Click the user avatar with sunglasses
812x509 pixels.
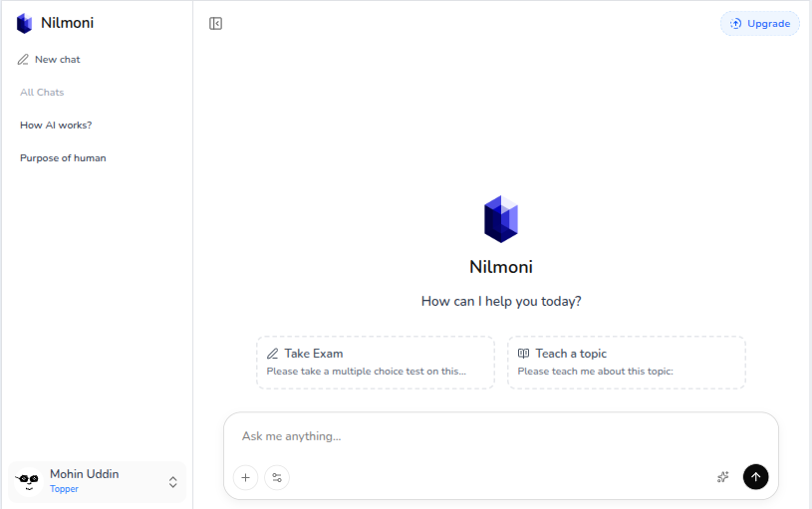(x=28, y=481)
